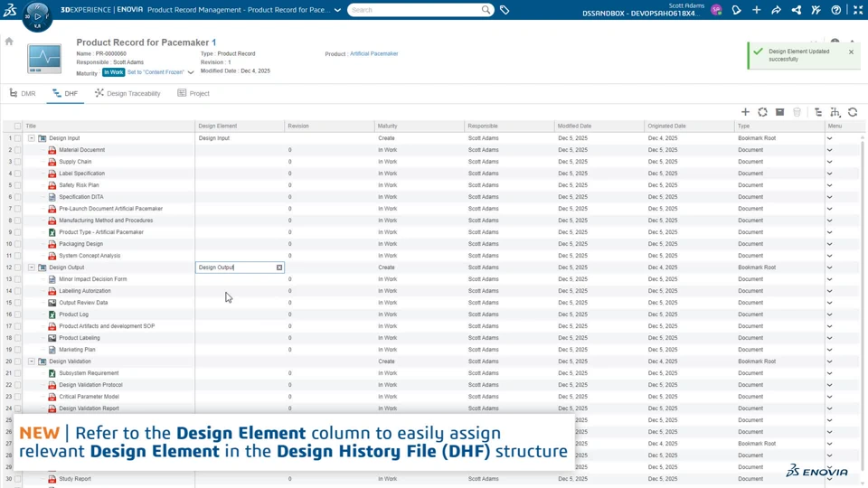Open the help question mark icon
Screen dimensions: 868x488
click(835, 10)
